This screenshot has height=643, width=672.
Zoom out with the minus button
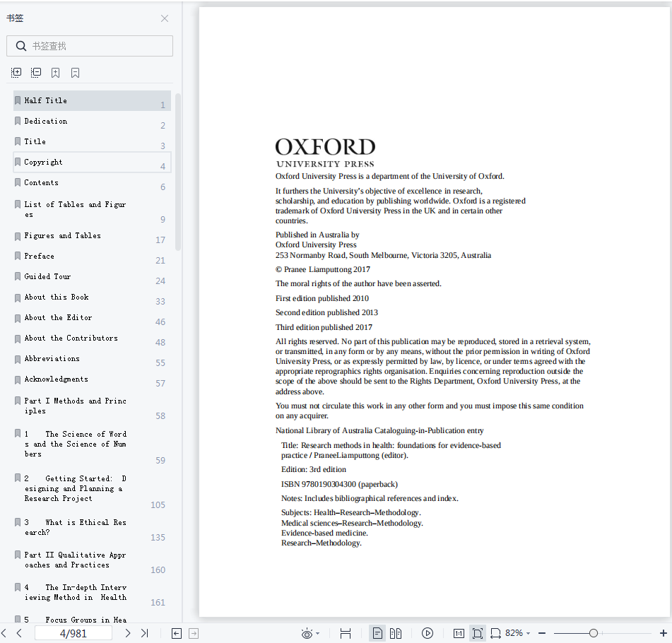542,633
